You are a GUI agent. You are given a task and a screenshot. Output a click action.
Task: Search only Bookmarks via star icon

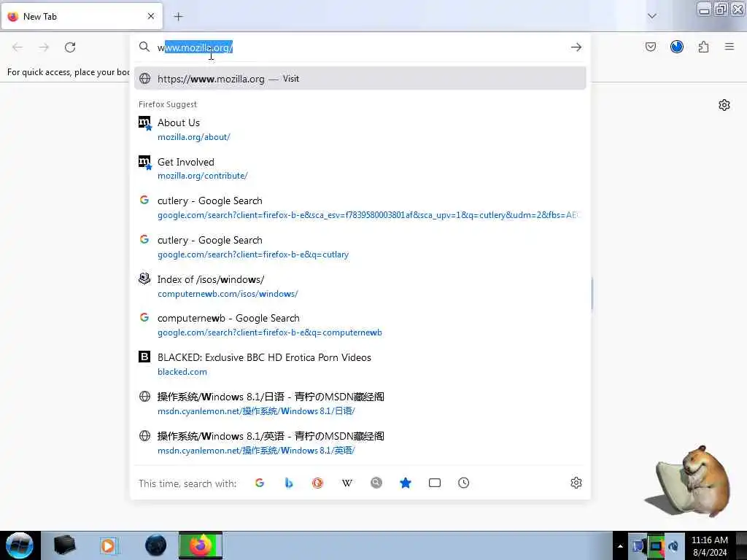click(x=406, y=483)
